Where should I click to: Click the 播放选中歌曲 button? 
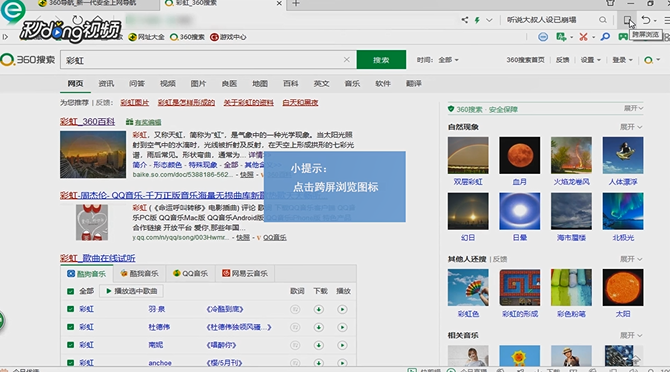click(x=131, y=291)
